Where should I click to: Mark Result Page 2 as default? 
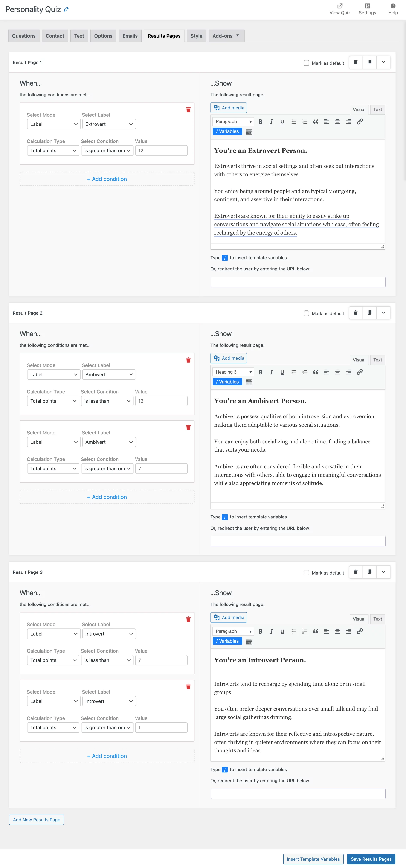pyautogui.click(x=306, y=313)
